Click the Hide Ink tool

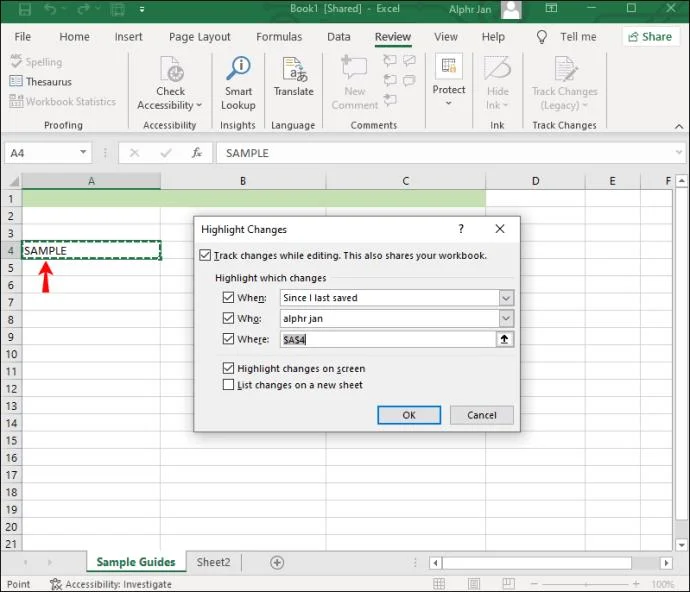(497, 84)
